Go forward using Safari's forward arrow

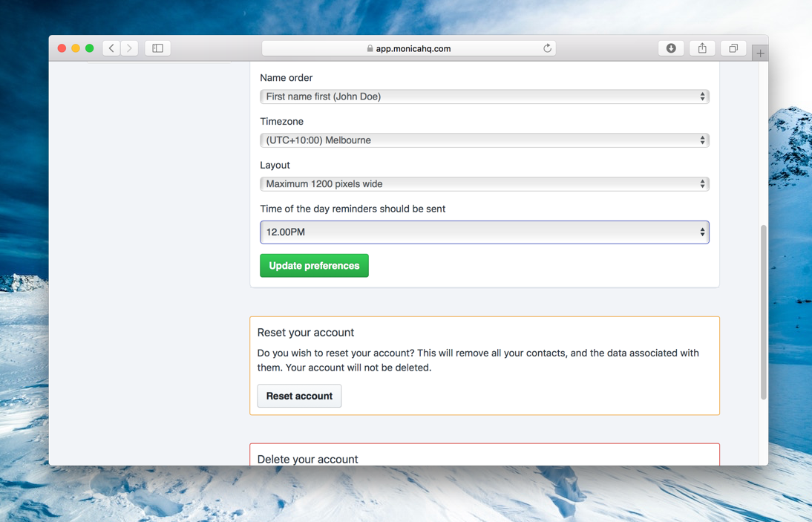[129, 48]
